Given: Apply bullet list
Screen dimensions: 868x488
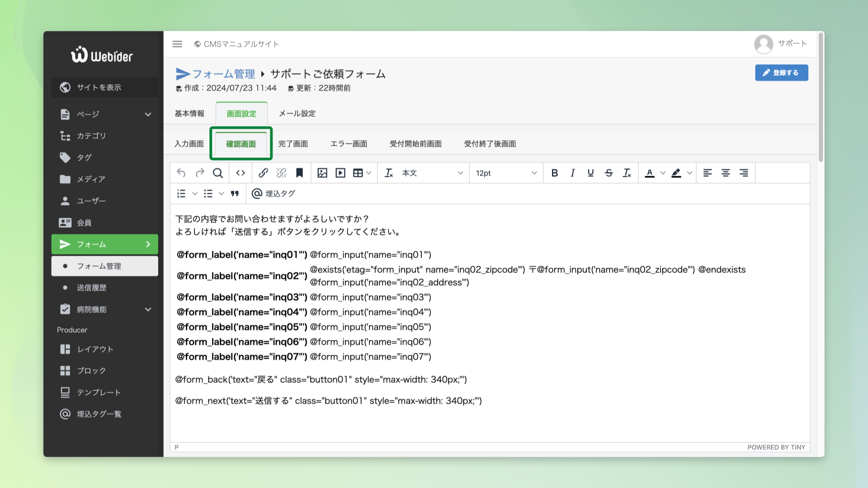Looking at the screenshot, I should (x=208, y=193).
